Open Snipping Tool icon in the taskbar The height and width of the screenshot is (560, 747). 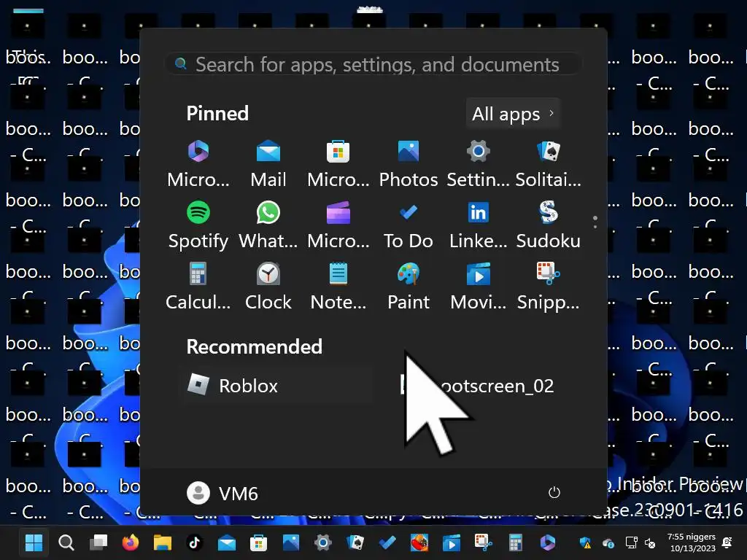(483, 542)
